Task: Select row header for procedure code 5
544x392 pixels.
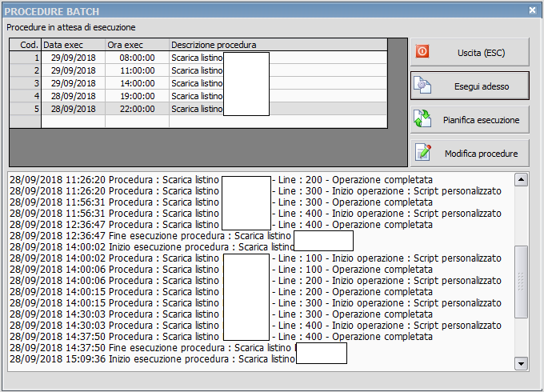Action: [x=25, y=109]
